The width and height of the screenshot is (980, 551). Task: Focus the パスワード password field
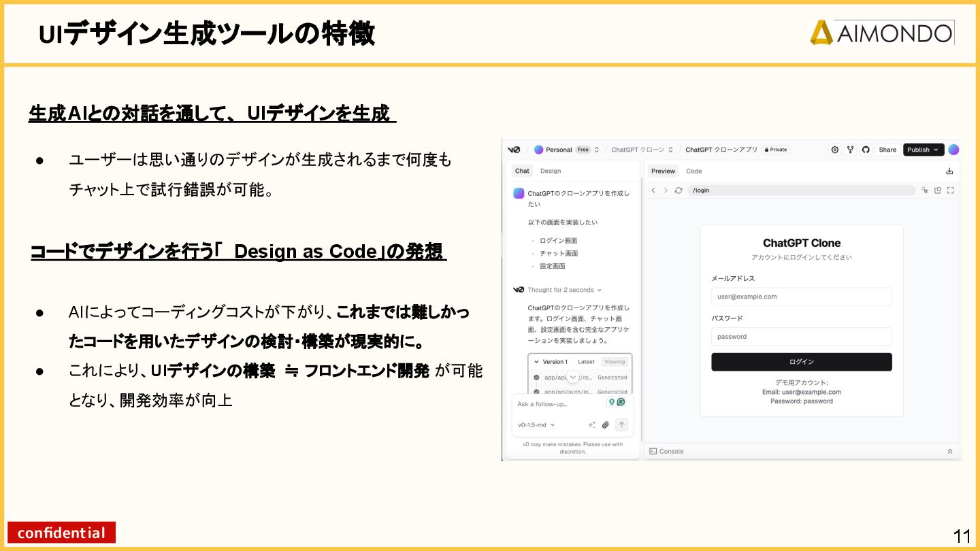click(x=802, y=337)
